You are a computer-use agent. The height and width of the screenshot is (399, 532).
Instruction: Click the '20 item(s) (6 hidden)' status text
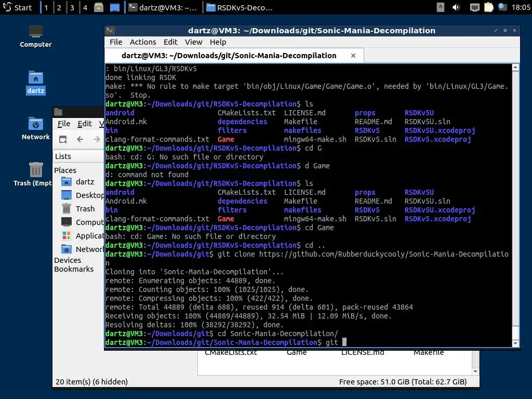(91, 382)
